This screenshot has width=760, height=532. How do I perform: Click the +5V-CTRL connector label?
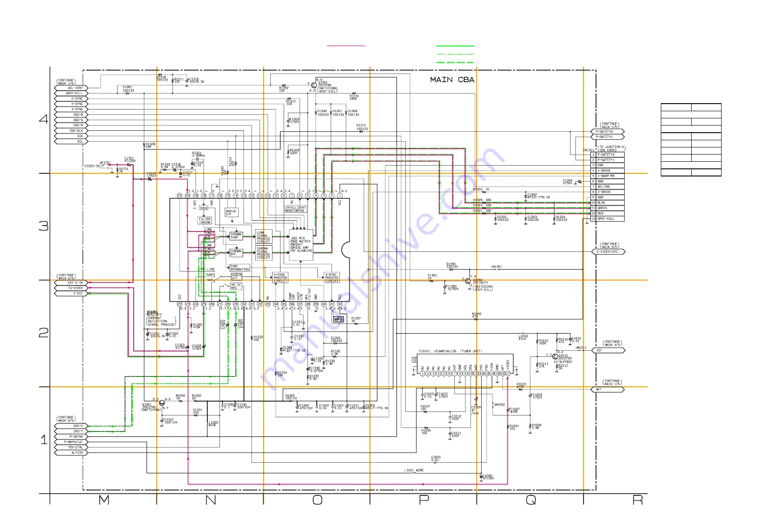click(71, 448)
